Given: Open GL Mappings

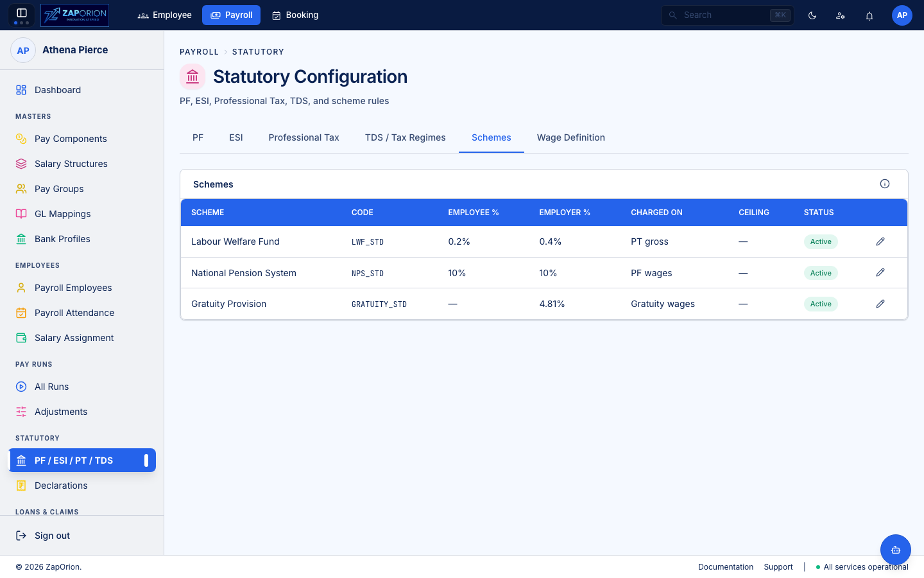Looking at the screenshot, I should click(82, 214).
